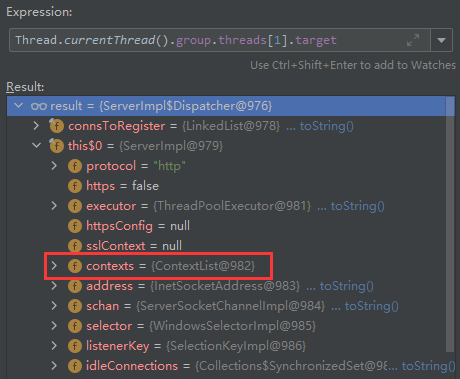Click the field icon beside contexts
The image size is (460, 379).
click(x=75, y=266)
